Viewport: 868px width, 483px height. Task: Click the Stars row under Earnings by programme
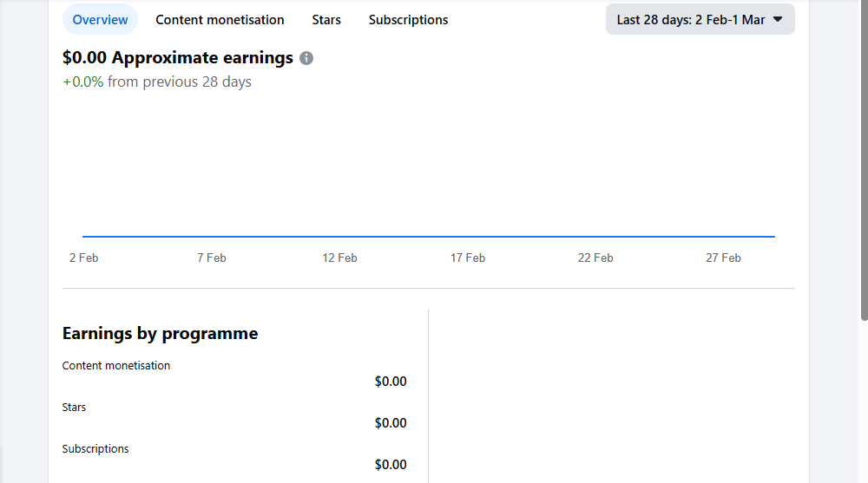point(75,408)
